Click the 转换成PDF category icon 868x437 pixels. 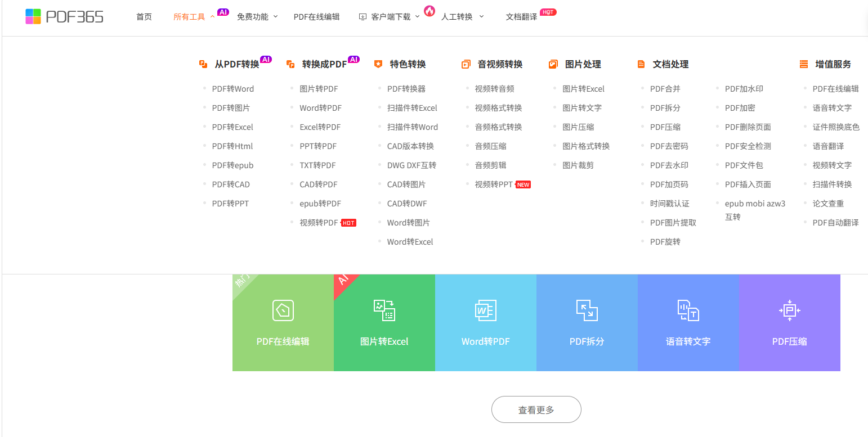pyautogui.click(x=290, y=64)
